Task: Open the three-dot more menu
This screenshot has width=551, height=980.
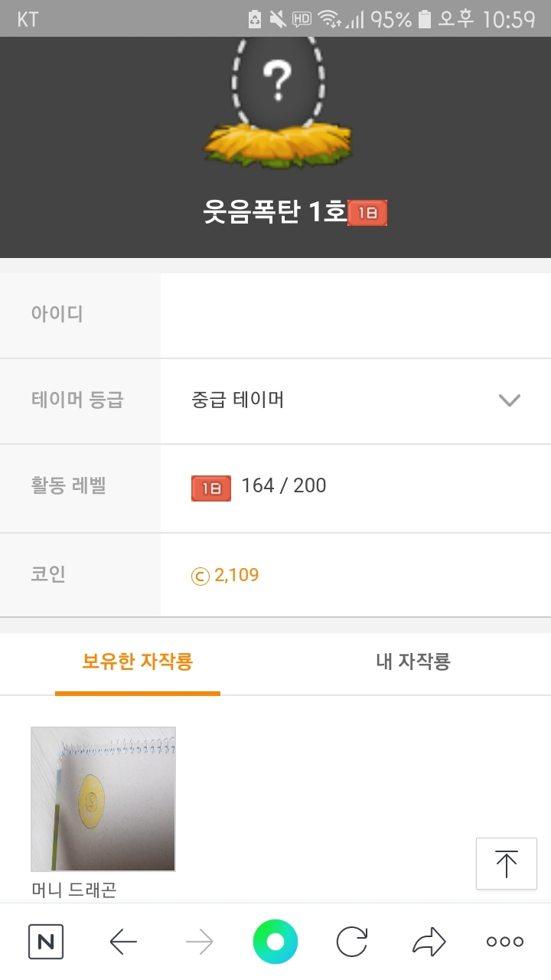Action: pyautogui.click(x=505, y=942)
